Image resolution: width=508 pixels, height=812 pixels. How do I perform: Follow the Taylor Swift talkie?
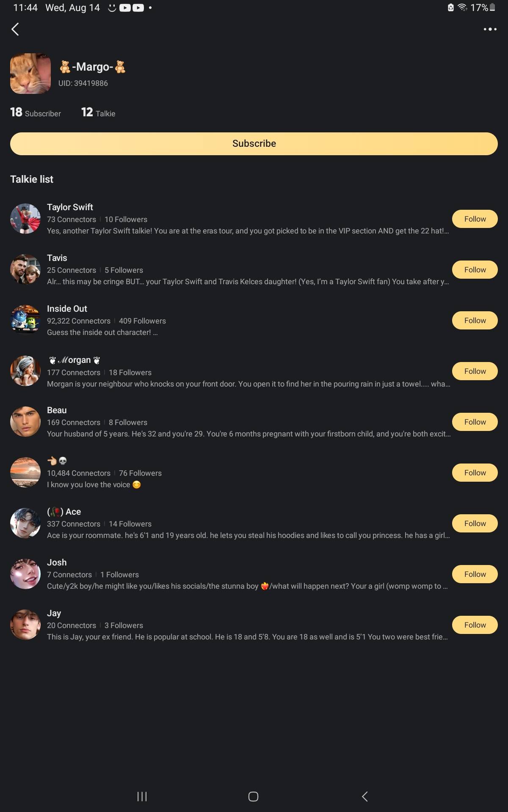475,219
